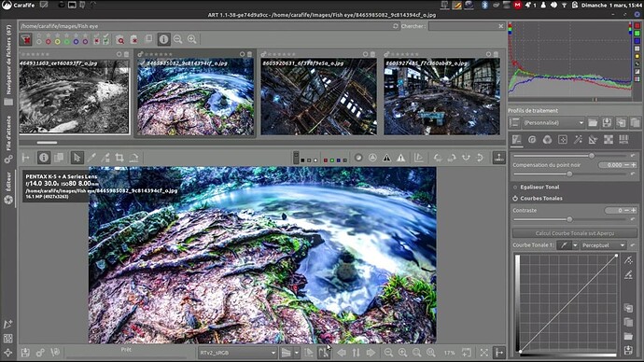Toggle Courbes Tonales power button
644x362 pixels.
[515, 198]
